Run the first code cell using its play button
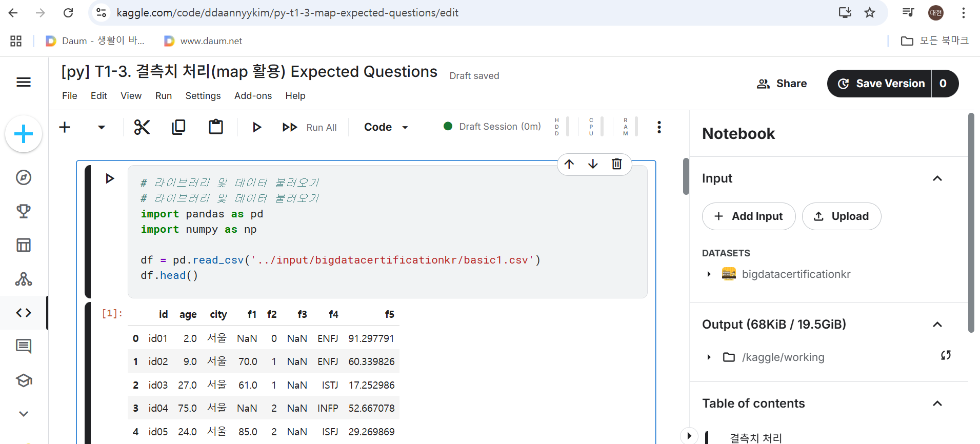Image resolution: width=980 pixels, height=444 pixels. click(110, 178)
